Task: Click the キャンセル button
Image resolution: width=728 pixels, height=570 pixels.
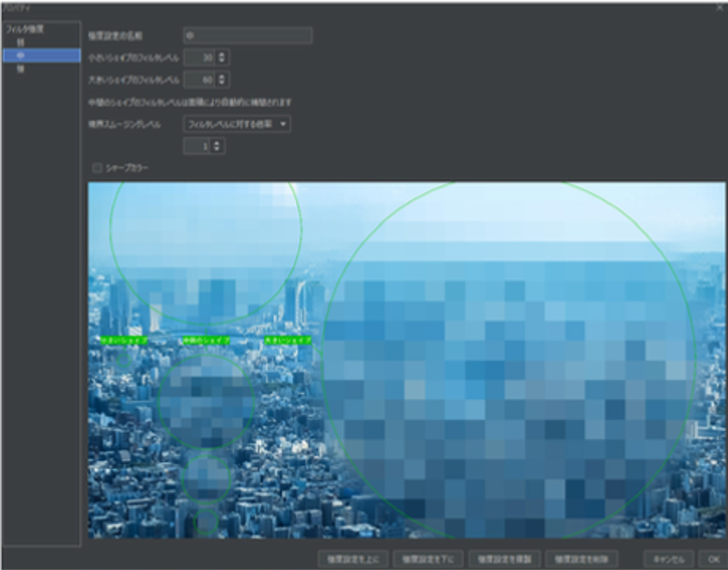Action: pos(669,560)
